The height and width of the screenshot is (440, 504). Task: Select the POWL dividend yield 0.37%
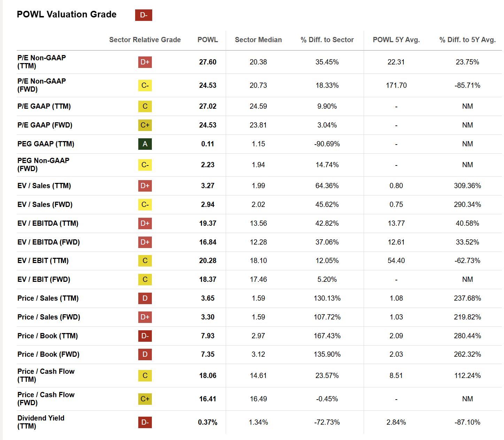(208, 422)
